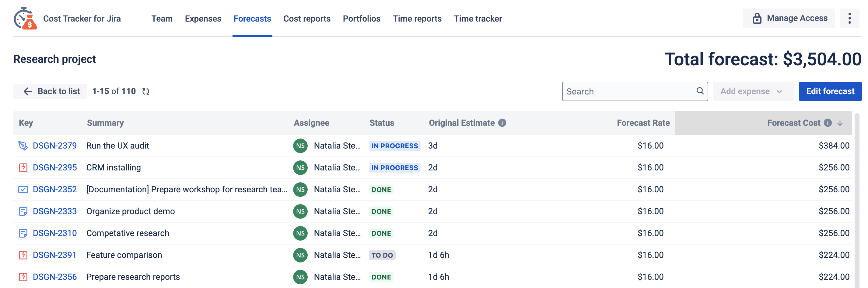Click the task icon next to DSGN-2352
Viewport: 868px width, 288px height.
[23, 190]
